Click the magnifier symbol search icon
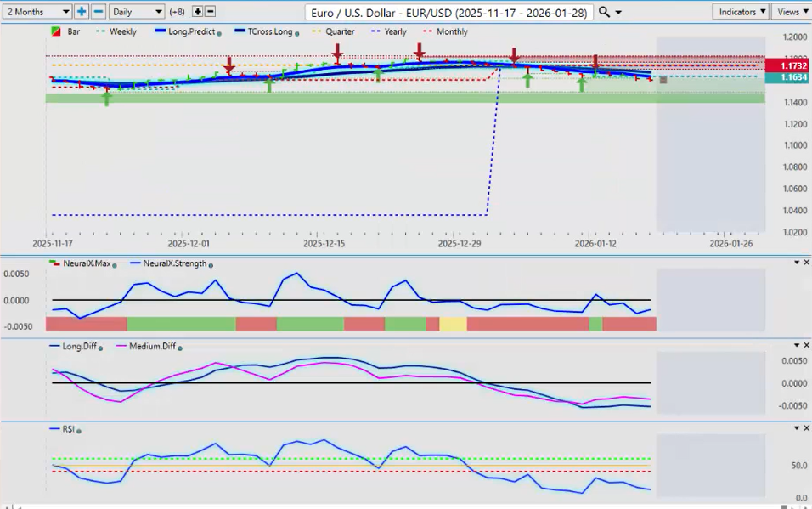The height and width of the screenshot is (509, 812). point(604,12)
